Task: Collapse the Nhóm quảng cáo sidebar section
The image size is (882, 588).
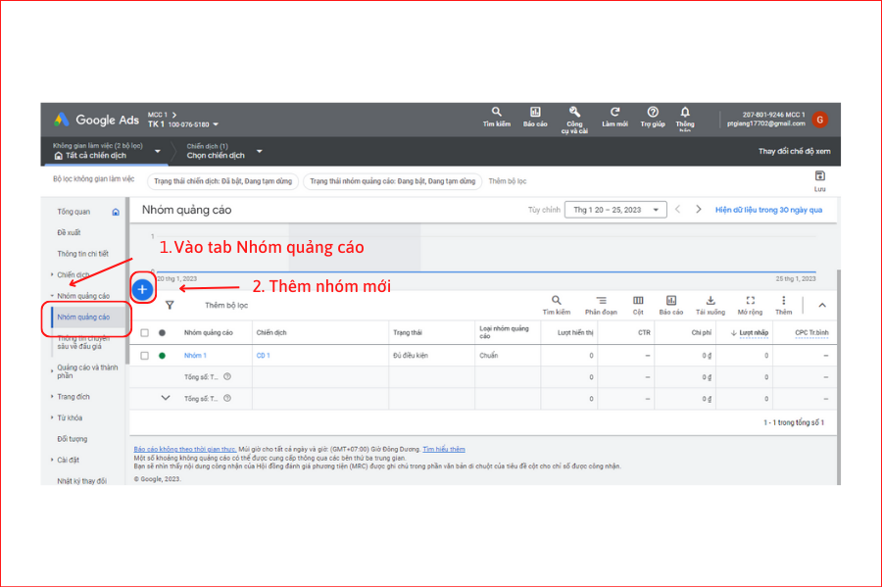Action: [x=52, y=295]
